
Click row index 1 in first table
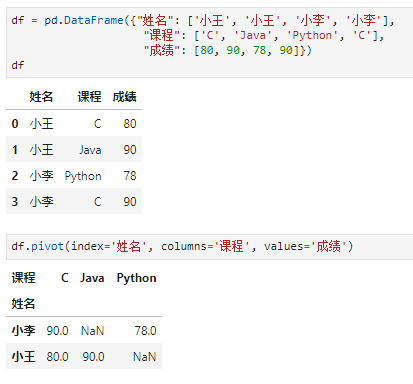(x=15, y=150)
